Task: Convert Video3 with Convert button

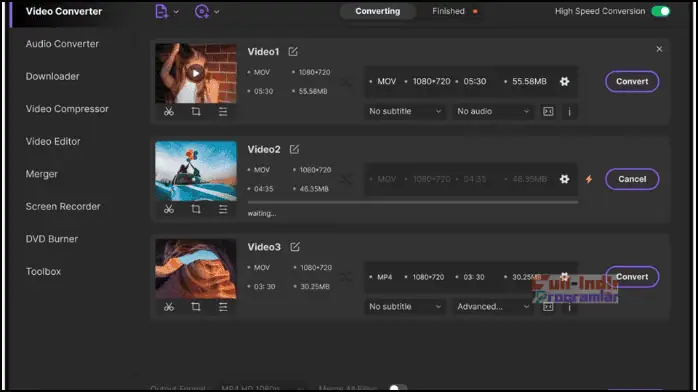Action: click(x=632, y=276)
